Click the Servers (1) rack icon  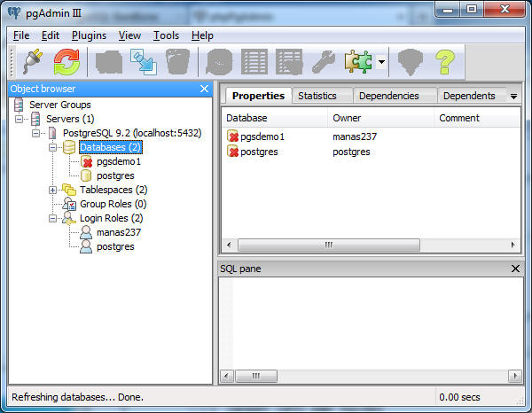35,119
